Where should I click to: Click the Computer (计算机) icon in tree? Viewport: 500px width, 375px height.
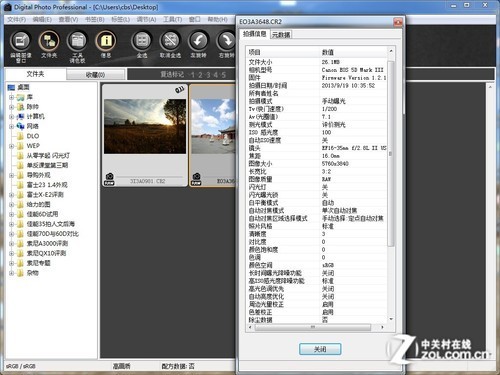[21, 116]
